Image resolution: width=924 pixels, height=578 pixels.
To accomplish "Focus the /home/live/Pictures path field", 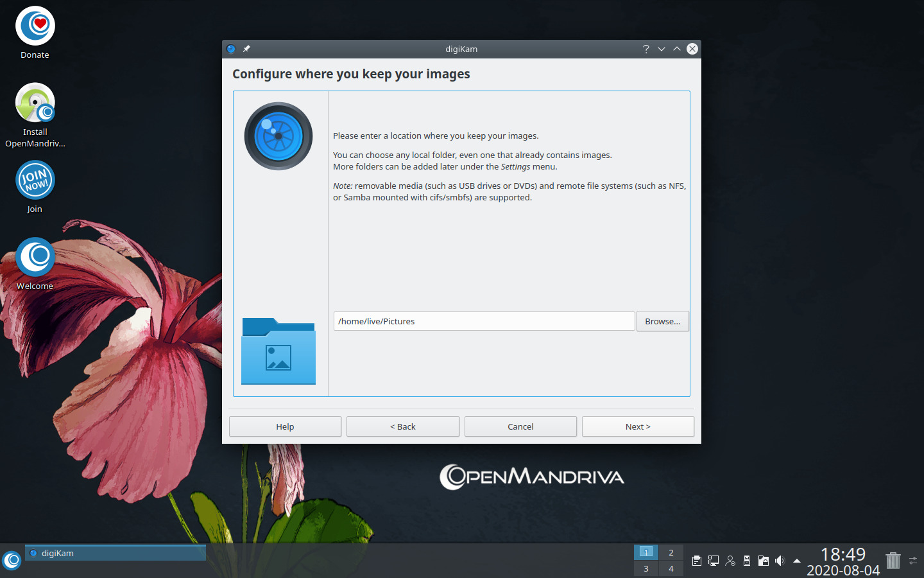I will point(484,321).
